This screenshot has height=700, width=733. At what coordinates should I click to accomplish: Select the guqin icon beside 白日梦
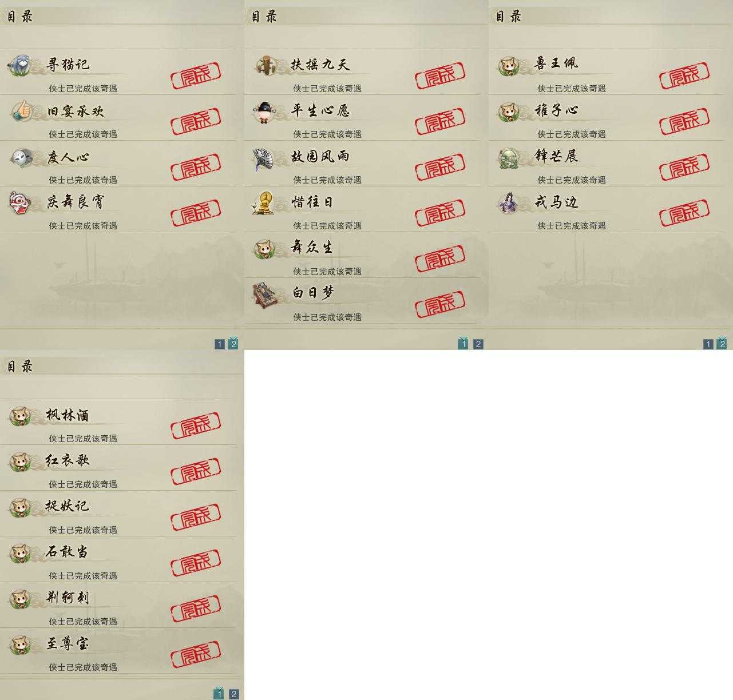(266, 294)
